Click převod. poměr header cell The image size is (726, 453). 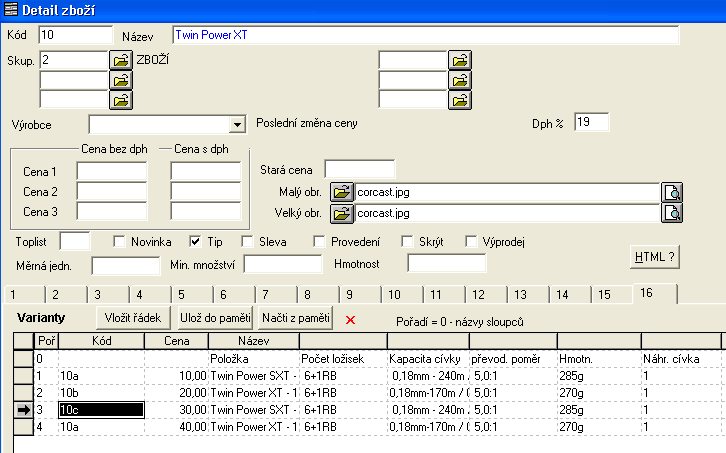coord(513,359)
